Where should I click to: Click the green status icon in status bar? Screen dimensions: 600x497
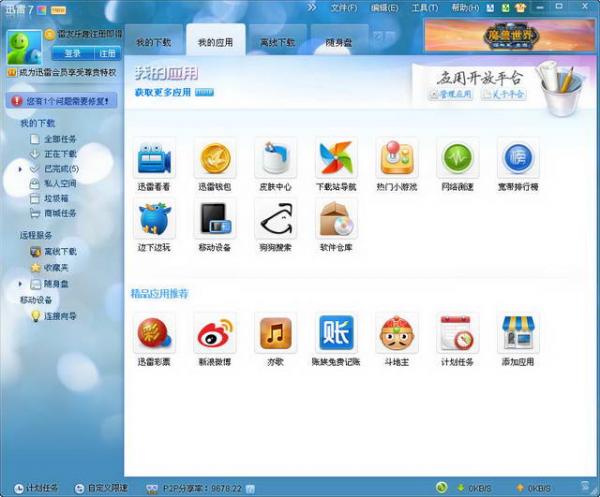[441, 487]
